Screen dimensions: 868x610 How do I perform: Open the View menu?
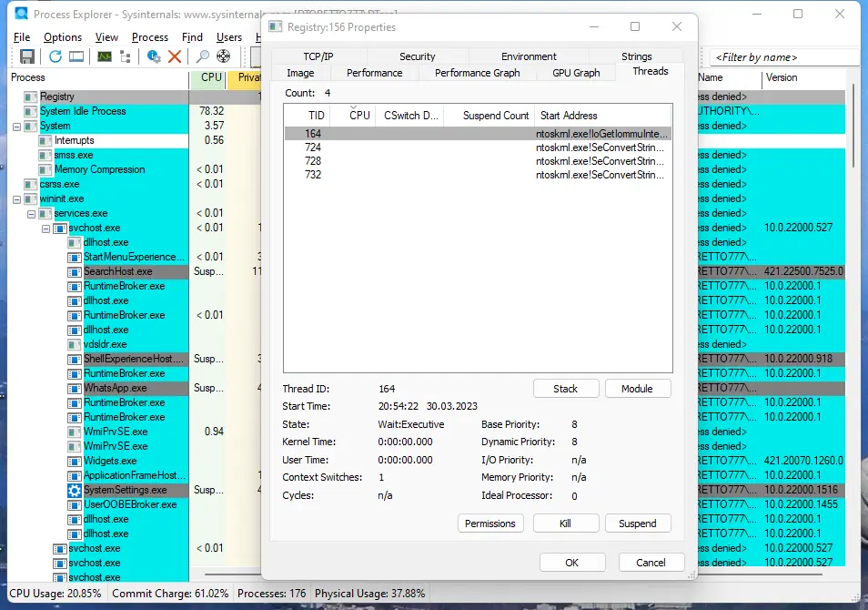[x=106, y=37]
